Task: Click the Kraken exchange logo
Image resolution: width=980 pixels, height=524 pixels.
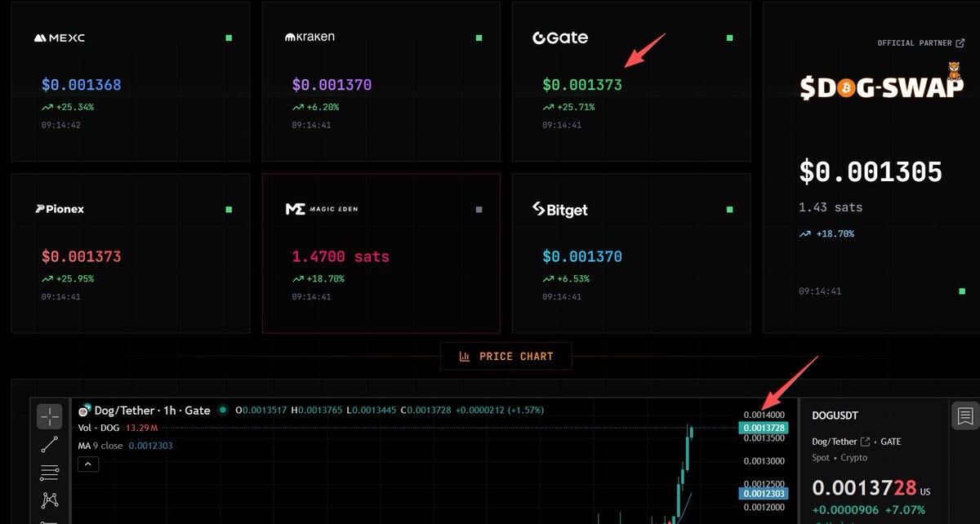Action: click(x=310, y=37)
